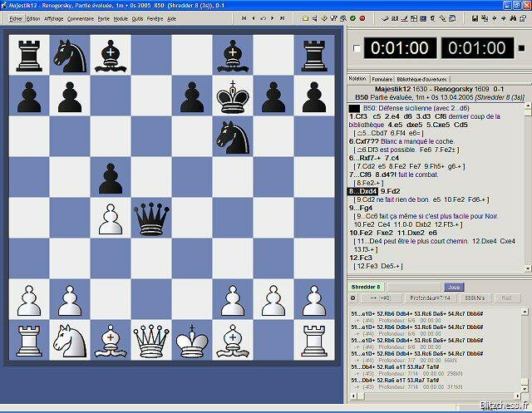Switch to the Formulaire tab
The width and height of the screenshot is (532, 413).
(382, 78)
